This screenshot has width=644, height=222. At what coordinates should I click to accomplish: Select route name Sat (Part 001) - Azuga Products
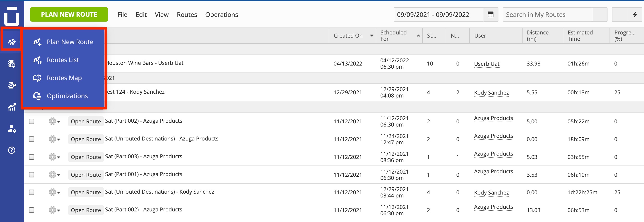(144, 174)
